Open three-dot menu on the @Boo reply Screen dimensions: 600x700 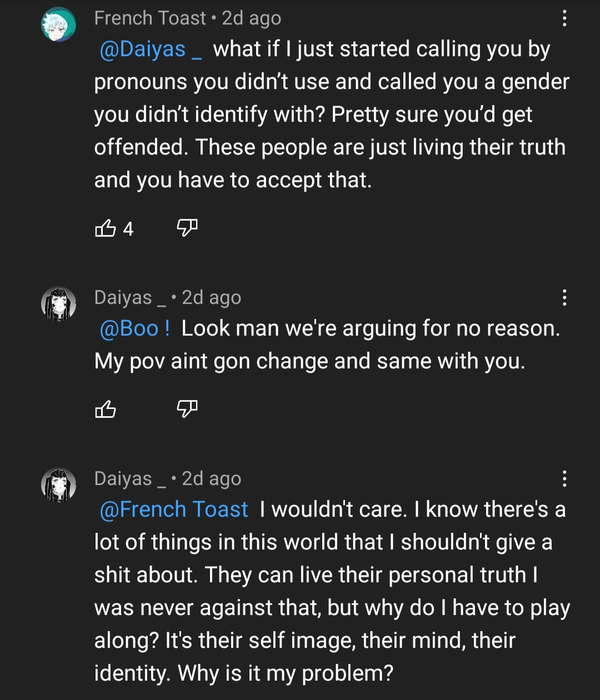click(x=564, y=298)
